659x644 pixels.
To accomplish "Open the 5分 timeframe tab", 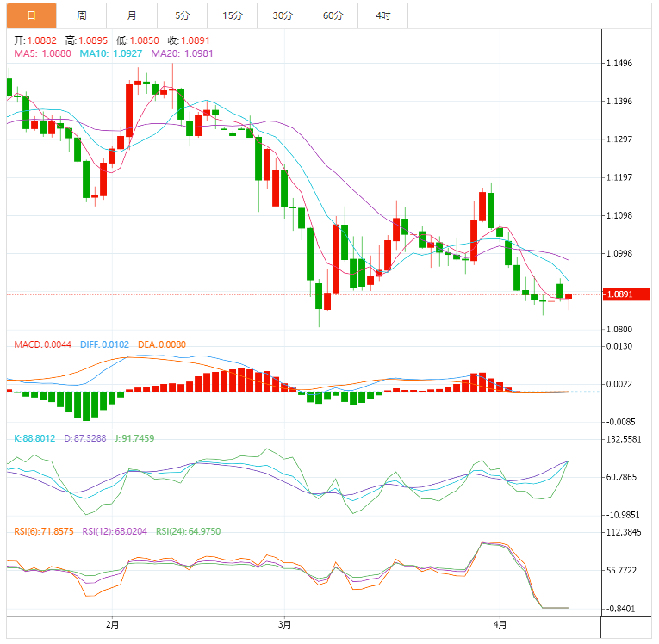I will click(182, 16).
